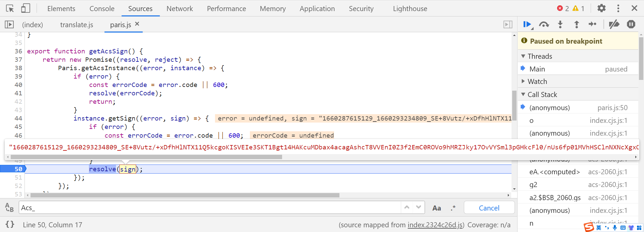Select the 'n' call stack frame

point(578,223)
